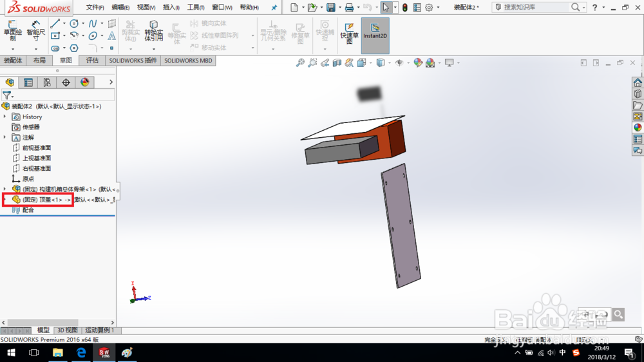The width and height of the screenshot is (644, 362).
Task: Click the Rebuild traffic light icon
Action: coord(405,7)
